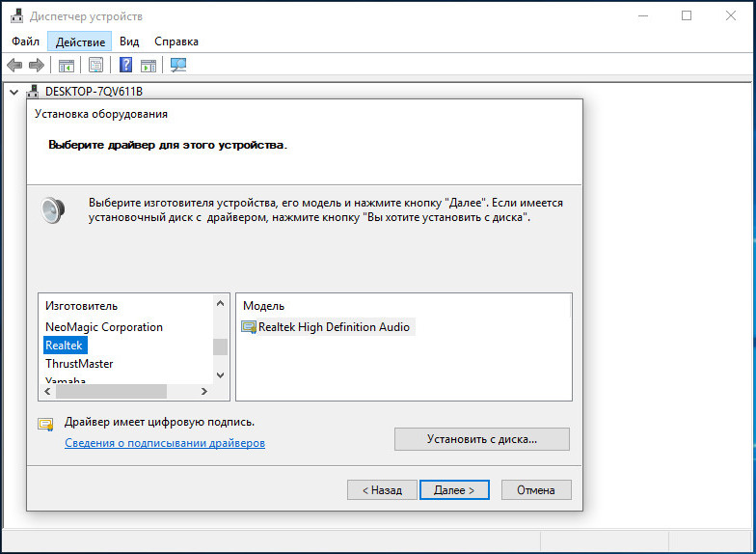This screenshot has height=554, width=756.
Task: Open the Вид menu
Action: [x=129, y=42]
